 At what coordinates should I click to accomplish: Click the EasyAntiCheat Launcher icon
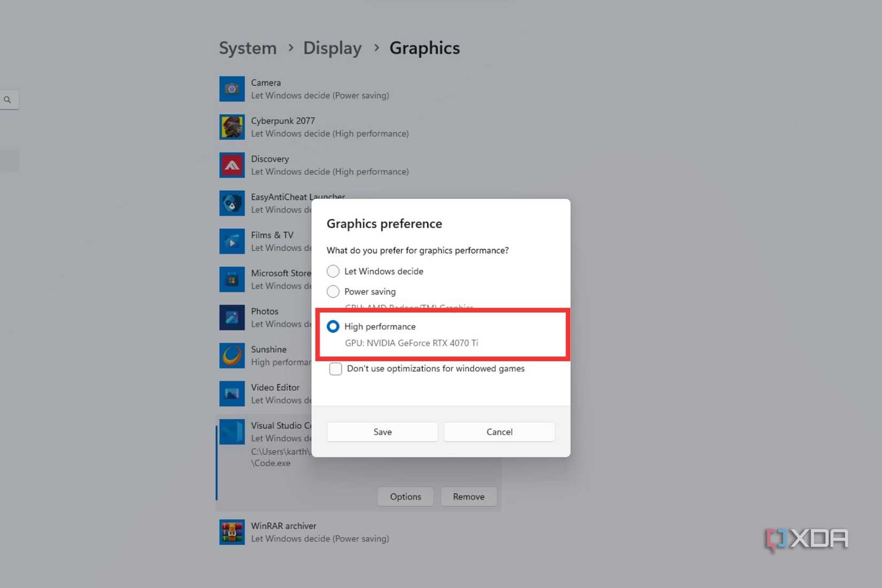click(x=231, y=203)
